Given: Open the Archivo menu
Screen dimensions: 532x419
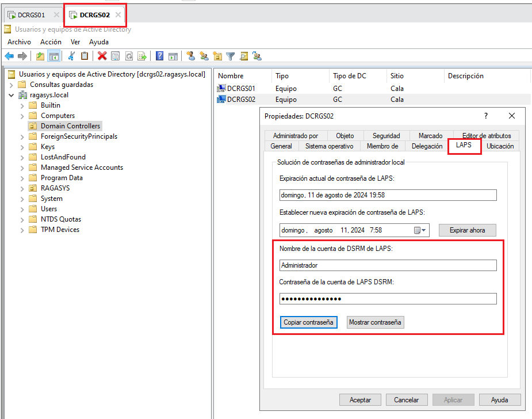Looking at the screenshot, I should click(x=19, y=41).
